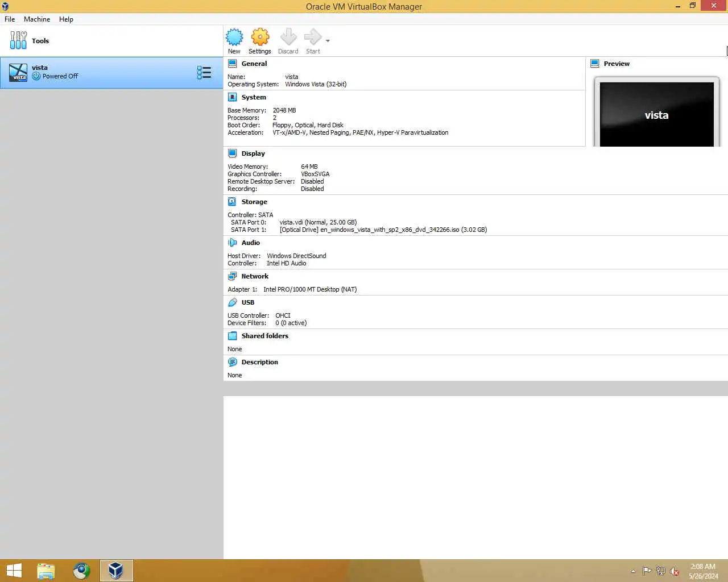Open the Network settings heading link
Viewport: 728px width, 582px height.
click(x=255, y=276)
